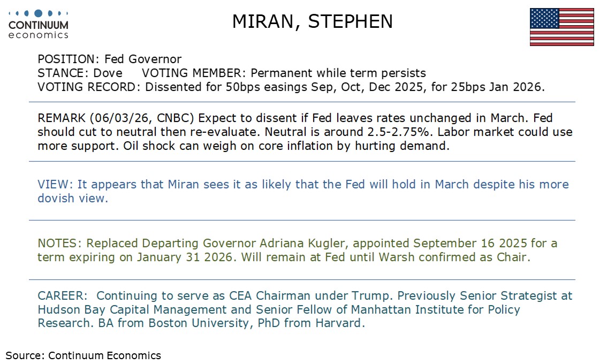Click the "Source: Continuum Economics" footer
Viewport: 607px width, 364px height.
pos(83,355)
